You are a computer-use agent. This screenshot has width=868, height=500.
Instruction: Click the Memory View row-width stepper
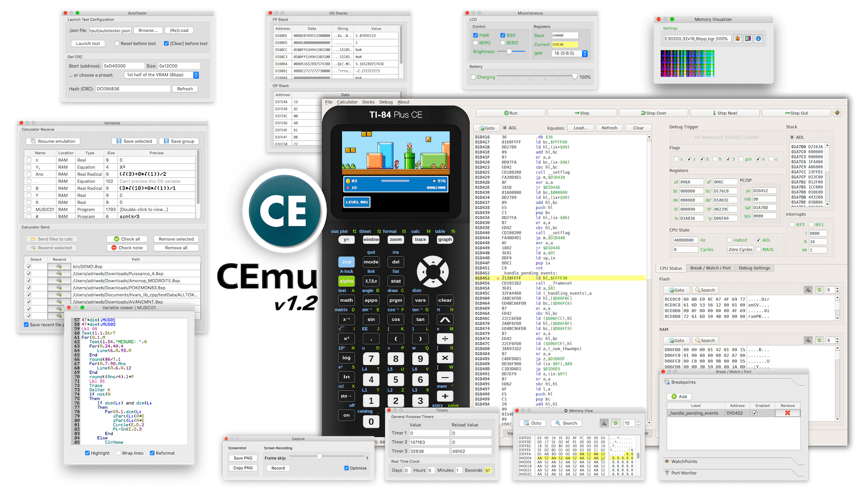(x=637, y=423)
